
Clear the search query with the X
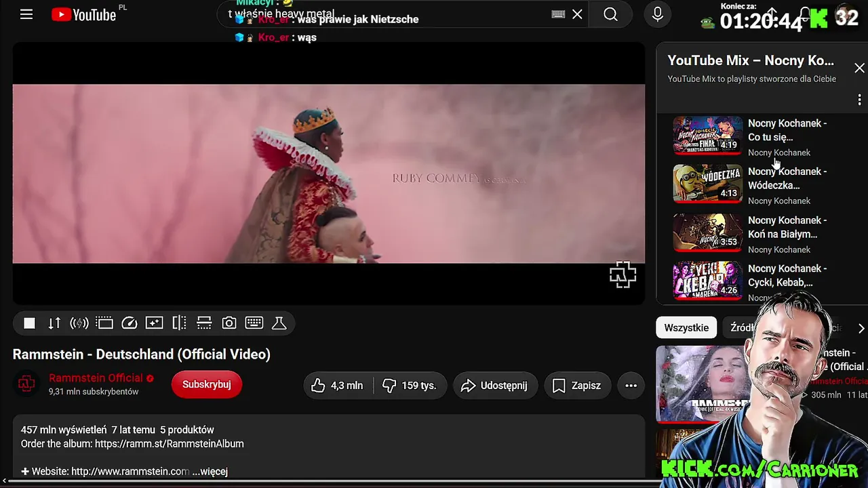(x=577, y=14)
